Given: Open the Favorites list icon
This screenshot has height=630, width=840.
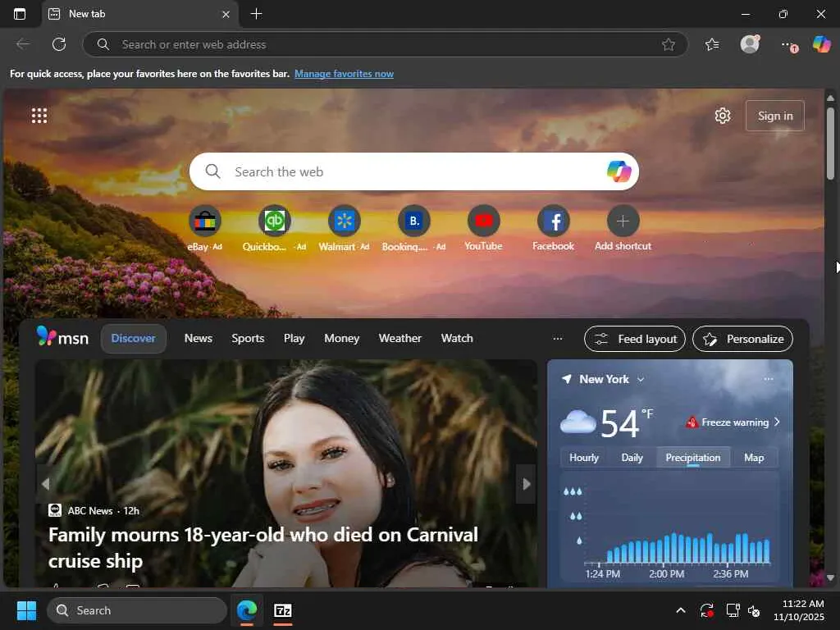Looking at the screenshot, I should click(x=712, y=44).
